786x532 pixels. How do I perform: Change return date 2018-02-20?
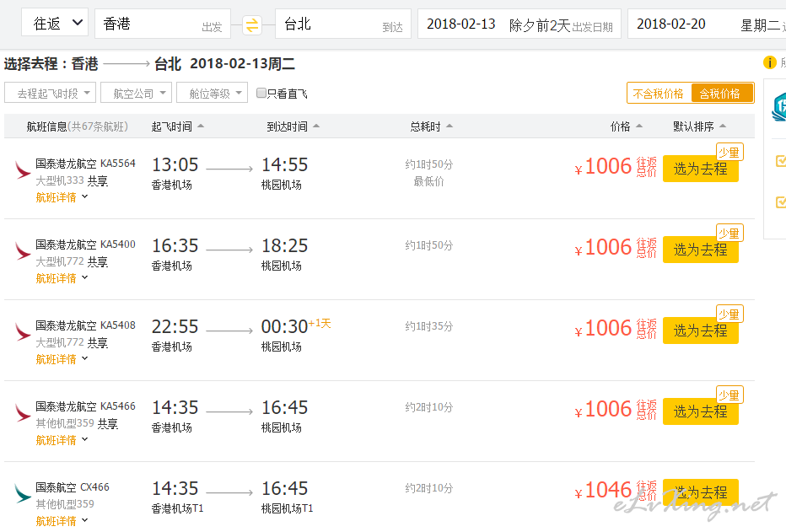[x=707, y=24]
